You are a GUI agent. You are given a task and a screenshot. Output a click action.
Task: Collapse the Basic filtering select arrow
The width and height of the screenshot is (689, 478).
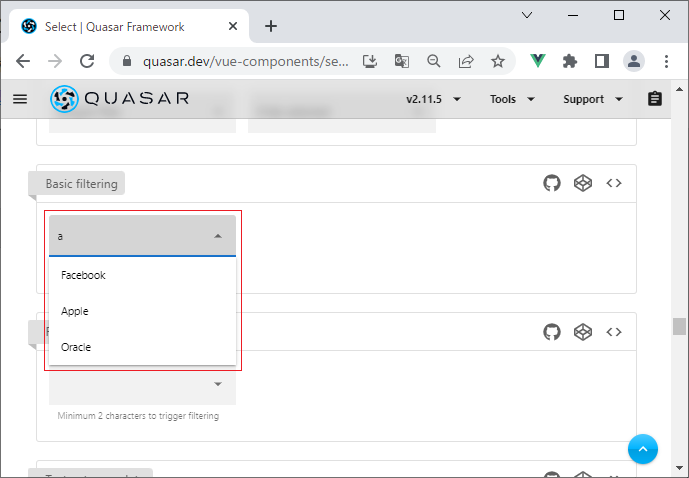point(218,236)
